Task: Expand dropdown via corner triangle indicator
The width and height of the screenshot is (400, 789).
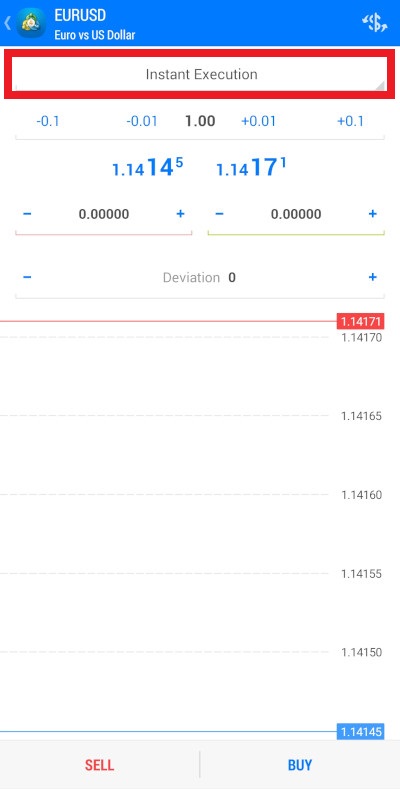Action: coord(380,85)
